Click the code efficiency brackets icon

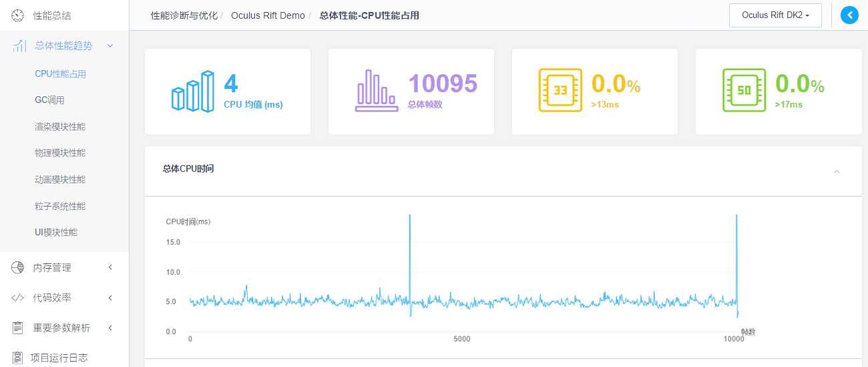[18, 298]
